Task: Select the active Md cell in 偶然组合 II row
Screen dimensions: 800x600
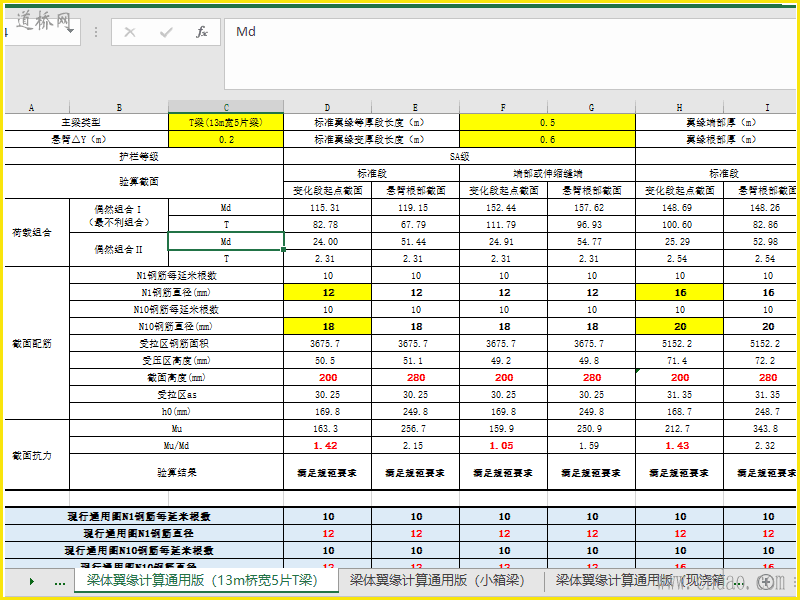Action: click(226, 241)
